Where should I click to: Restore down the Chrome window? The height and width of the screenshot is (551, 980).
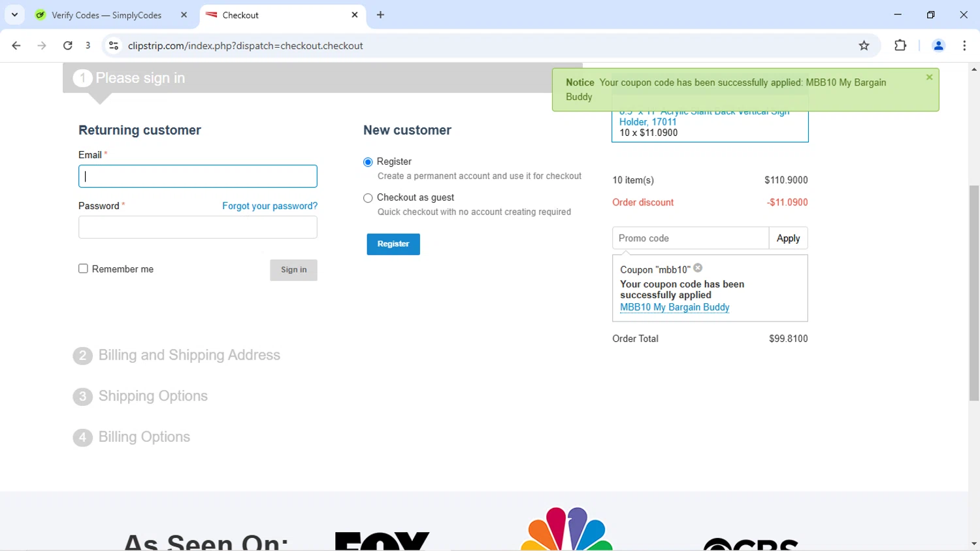coord(930,14)
